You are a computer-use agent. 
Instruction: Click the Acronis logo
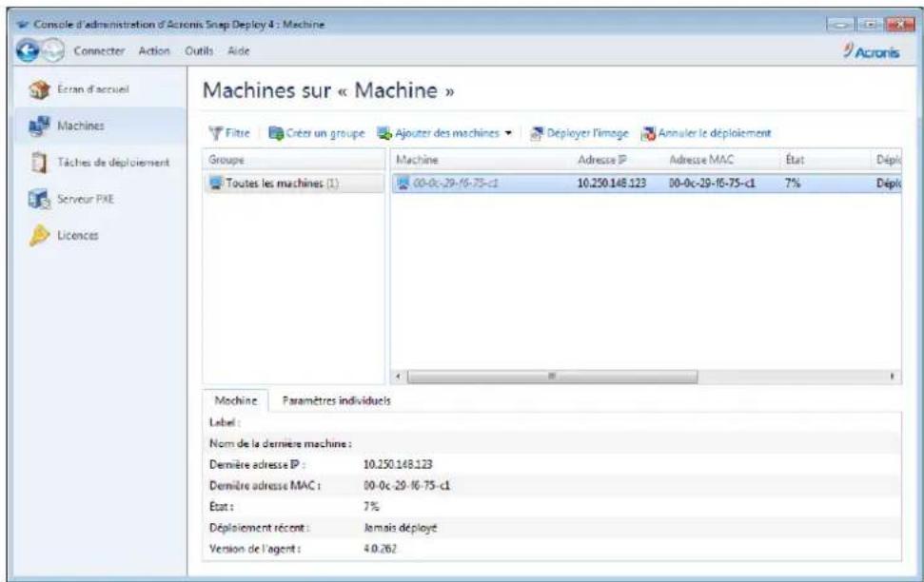click(x=871, y=51)
